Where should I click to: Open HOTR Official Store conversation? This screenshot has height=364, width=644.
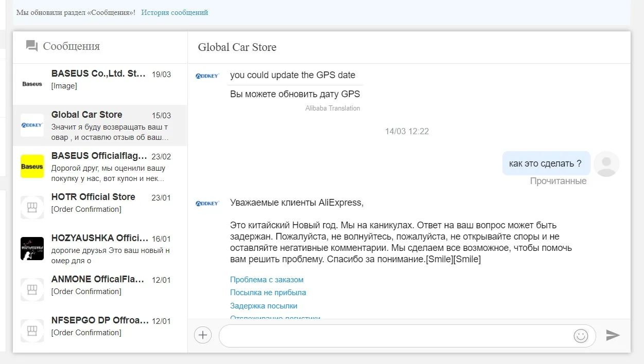(x=100, y=208)
